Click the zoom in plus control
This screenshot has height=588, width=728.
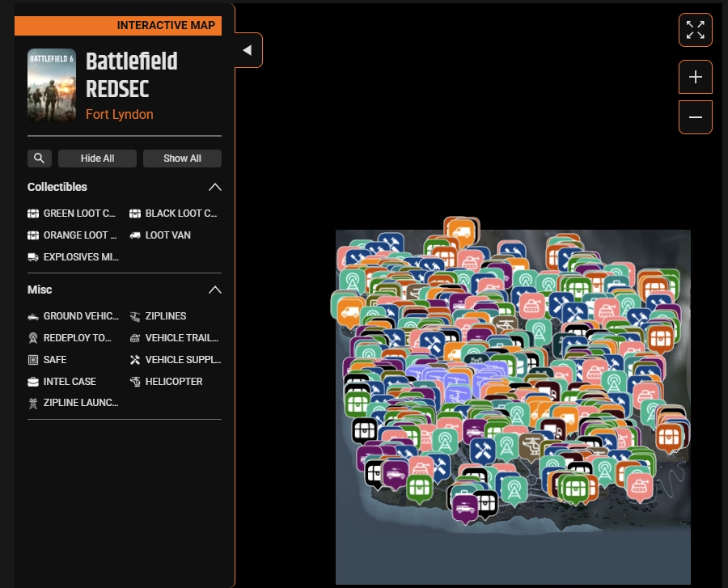click(695, 77)
